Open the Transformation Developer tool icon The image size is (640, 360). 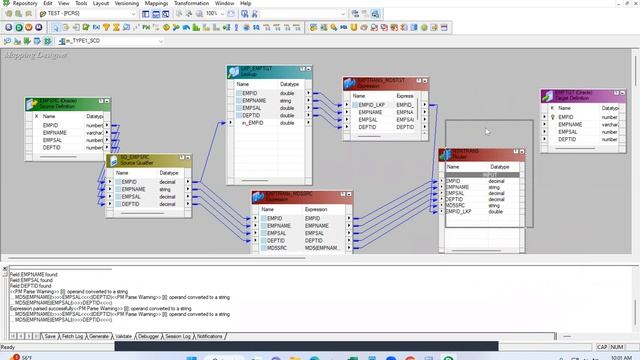coord(27,41)
